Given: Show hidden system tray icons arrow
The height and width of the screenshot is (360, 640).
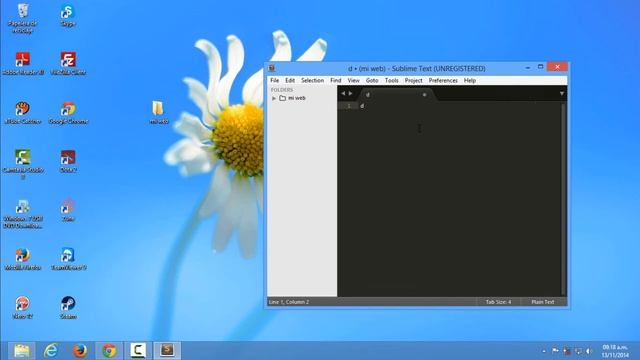Looking at the screenshot, I should (x=544, y=351).
